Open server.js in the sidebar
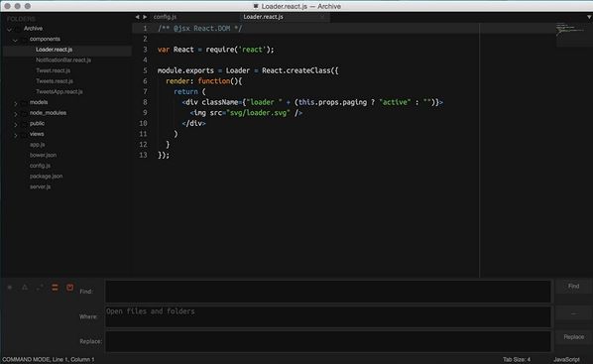 click(40, 186)
